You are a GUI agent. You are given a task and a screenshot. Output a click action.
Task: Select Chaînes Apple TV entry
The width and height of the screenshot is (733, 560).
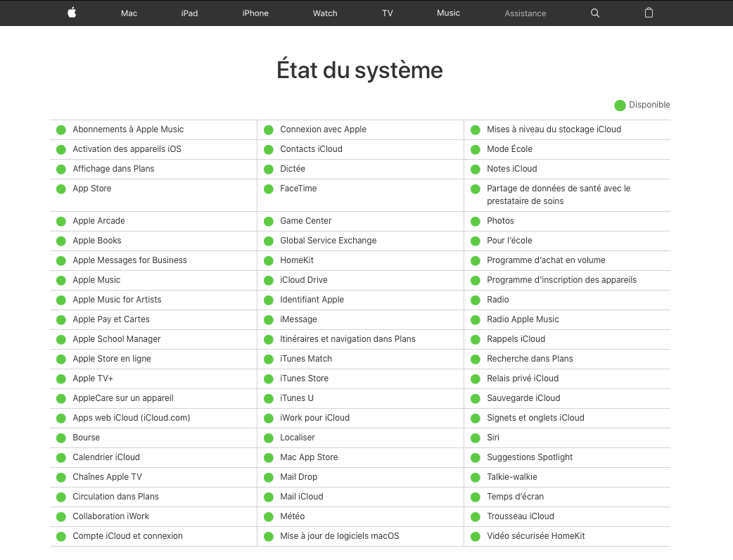click(107, 477)
